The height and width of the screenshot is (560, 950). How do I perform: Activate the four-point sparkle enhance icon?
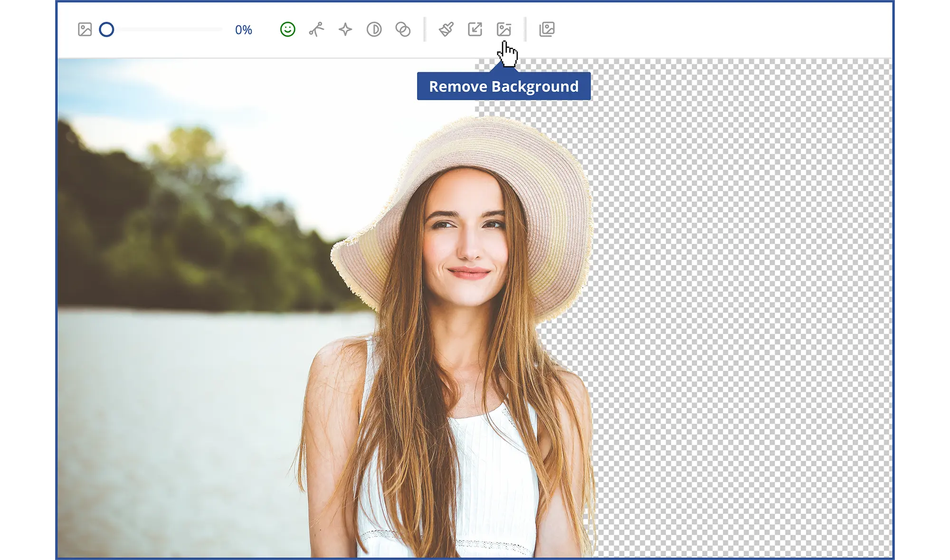[x=345, y=29]
